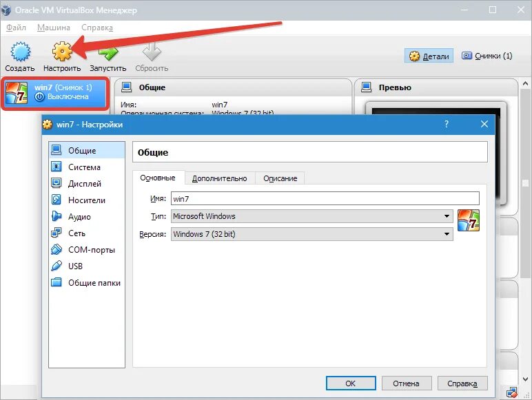Image resolution: width=532 pixels, height=400 pixels.
Task: Click the scroll up arrow in main window
Action: coord(525,83)
